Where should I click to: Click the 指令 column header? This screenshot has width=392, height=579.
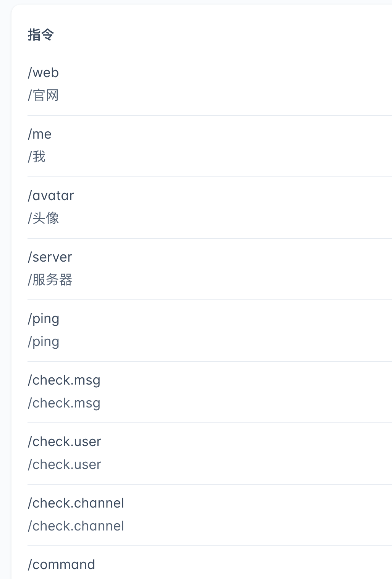click(40, 35)
